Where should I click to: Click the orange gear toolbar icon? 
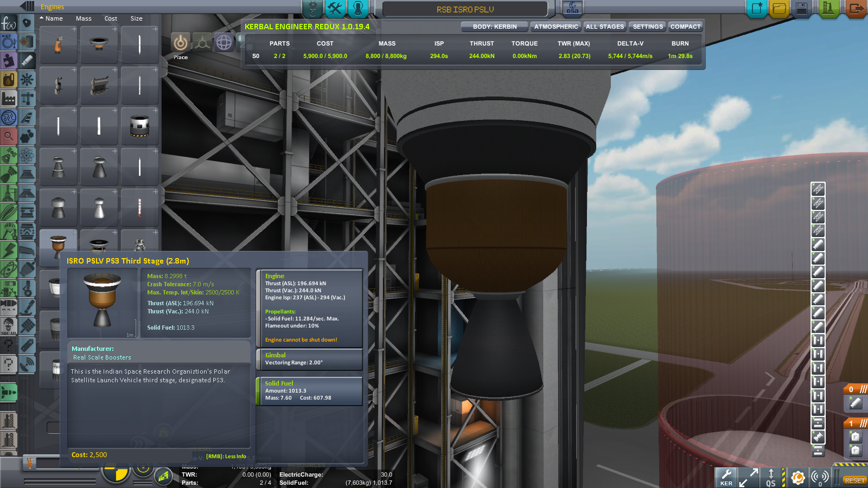pos(797,478)
